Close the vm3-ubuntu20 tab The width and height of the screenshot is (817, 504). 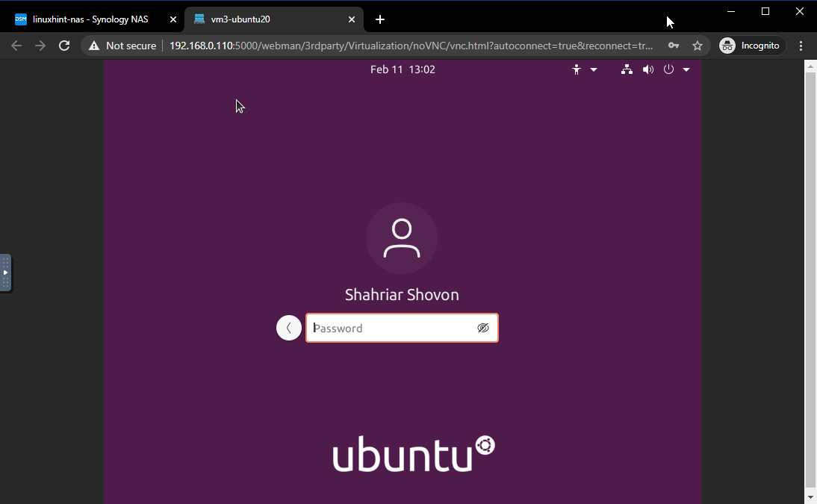(x=352, y=19)
